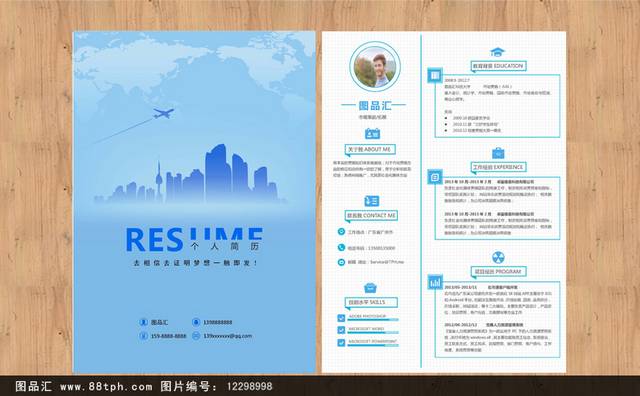This screenshot has width=640, height=396.
Task: Click the square document icon beside experience box
Action: [x=435, y=177]
